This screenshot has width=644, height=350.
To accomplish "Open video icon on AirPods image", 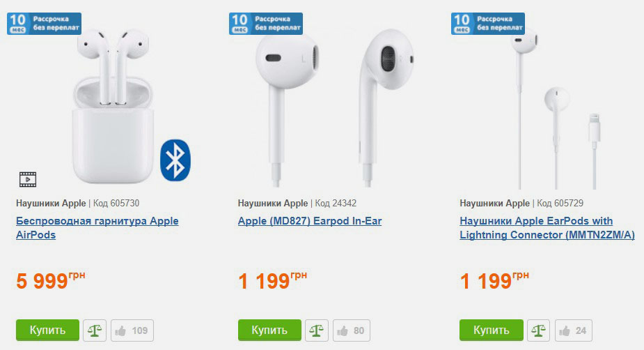I will tap(28, 180).
